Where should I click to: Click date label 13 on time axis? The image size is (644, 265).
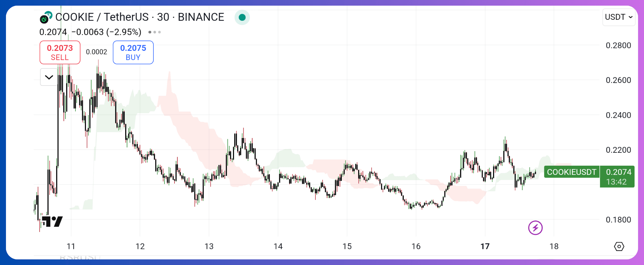(x=209, y=246)
